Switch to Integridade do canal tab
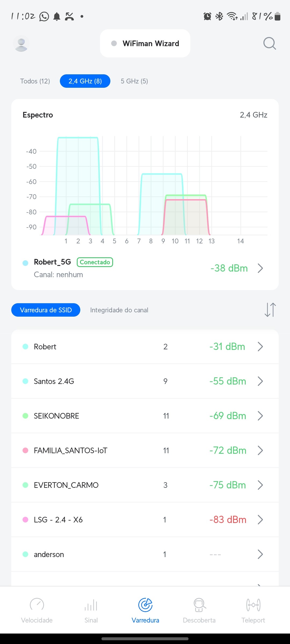The image size is (290, 644). click(119, 310)
